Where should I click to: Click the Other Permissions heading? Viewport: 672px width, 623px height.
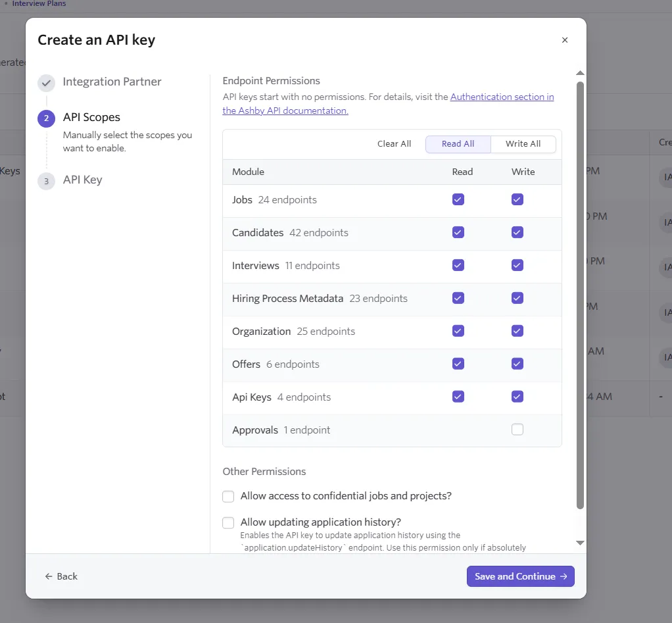pos(264,471)
